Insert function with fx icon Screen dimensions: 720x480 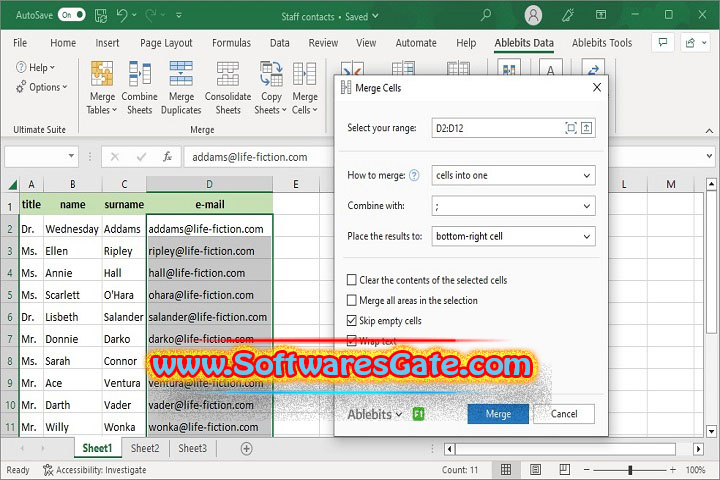point(167,157)
